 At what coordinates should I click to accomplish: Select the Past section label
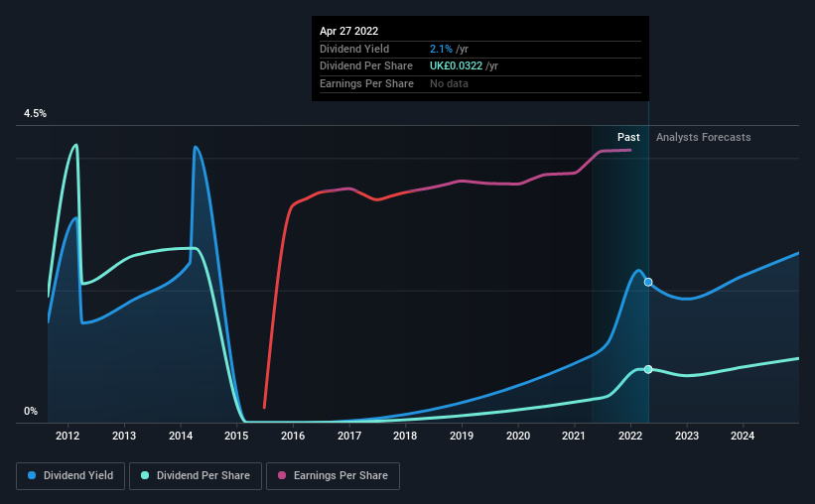click(628, 137)
